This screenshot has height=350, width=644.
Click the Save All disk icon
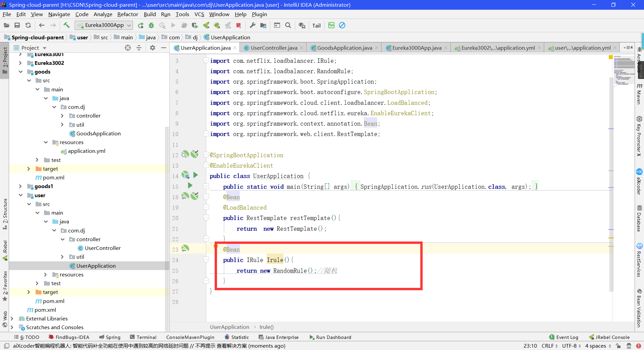(x=17, y=25)
